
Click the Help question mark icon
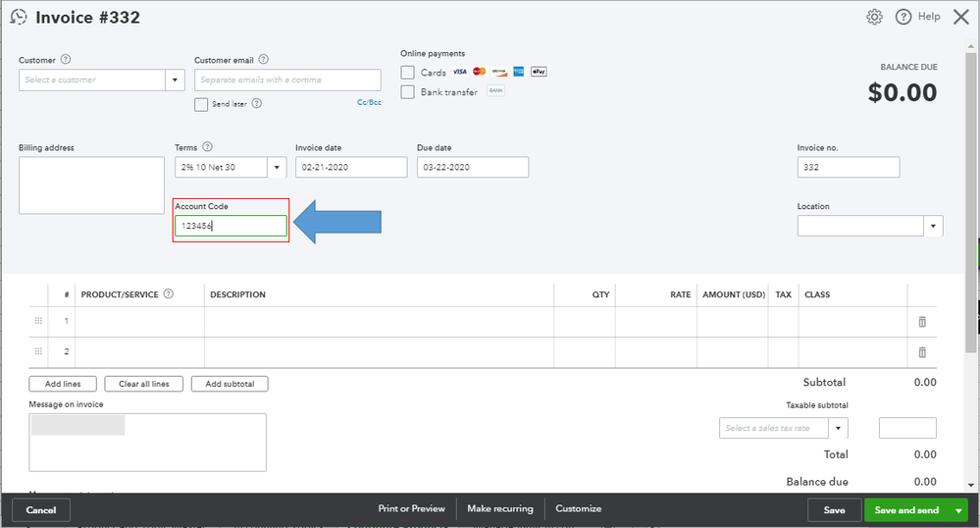[x=903, y=17]
